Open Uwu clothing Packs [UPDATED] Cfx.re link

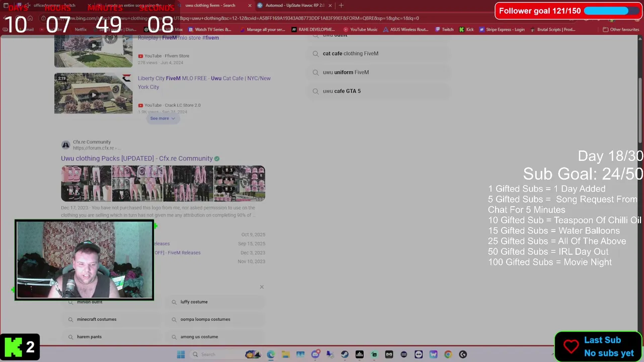pos(136,158)
